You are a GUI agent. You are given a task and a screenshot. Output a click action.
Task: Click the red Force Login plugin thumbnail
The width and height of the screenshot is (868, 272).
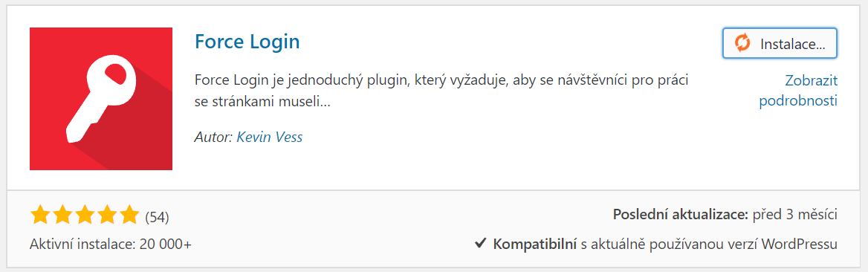pos(101,99)
